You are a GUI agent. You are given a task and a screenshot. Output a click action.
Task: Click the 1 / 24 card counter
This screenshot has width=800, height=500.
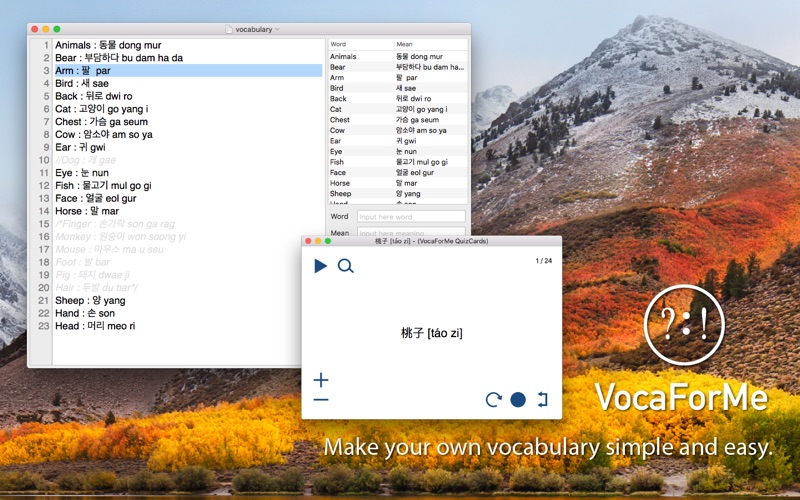543,261
